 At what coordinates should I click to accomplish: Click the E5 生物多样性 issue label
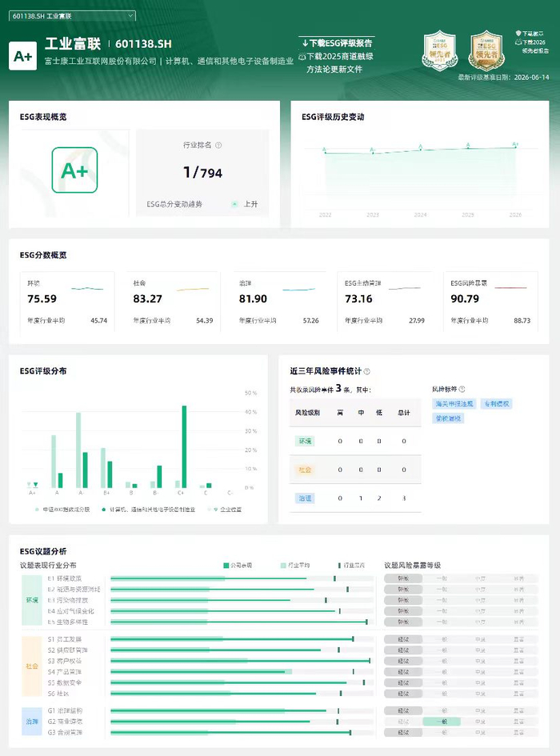point(67,622)
